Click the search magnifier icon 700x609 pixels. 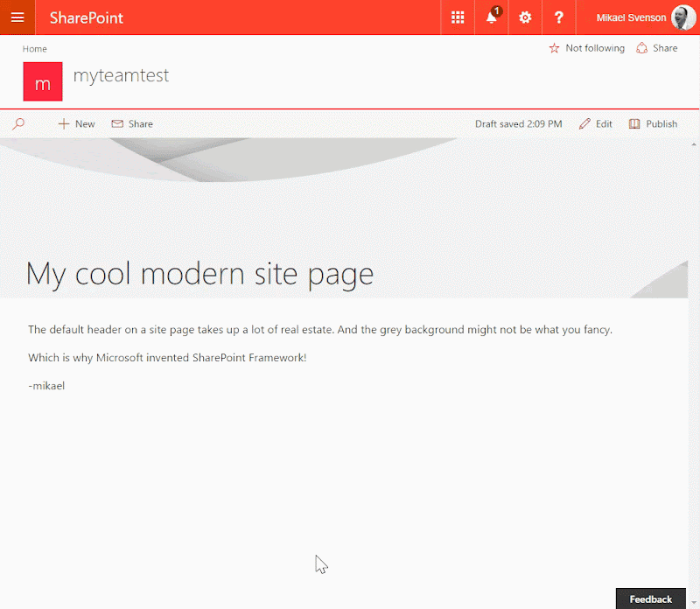tap(18, 123)
